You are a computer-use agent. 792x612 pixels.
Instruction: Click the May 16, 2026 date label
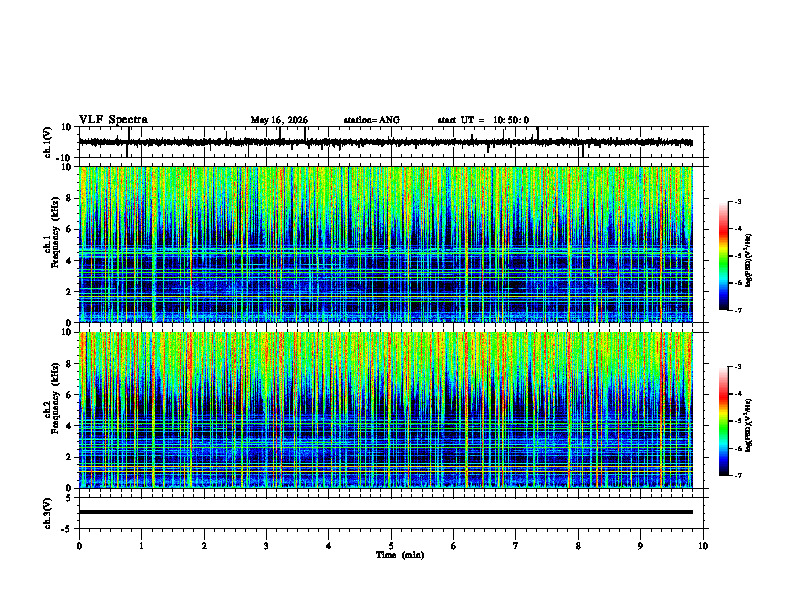(279, 120)
